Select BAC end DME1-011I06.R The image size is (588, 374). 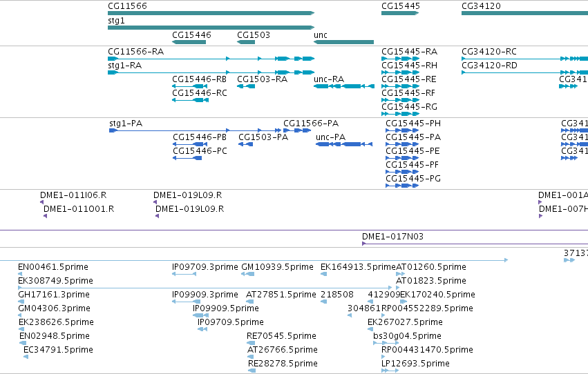73,195
